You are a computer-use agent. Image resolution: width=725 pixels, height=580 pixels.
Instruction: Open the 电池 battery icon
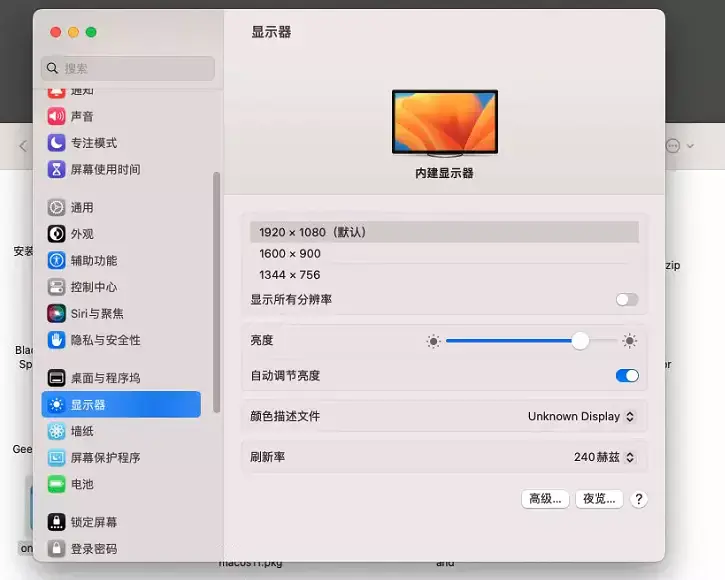(x=56, y=484)
